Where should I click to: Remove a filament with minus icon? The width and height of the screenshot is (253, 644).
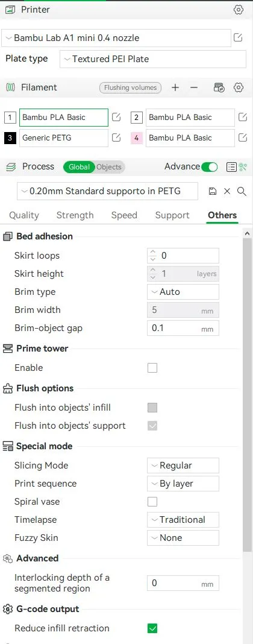click(194, 87)
